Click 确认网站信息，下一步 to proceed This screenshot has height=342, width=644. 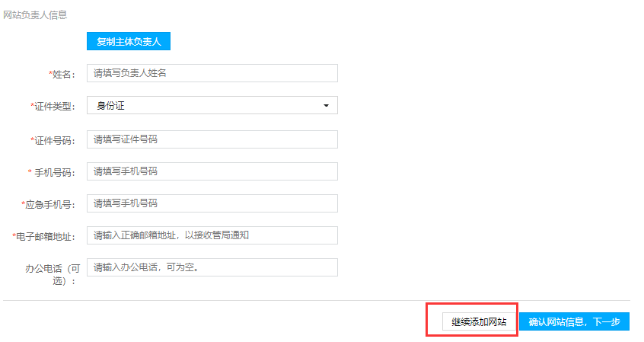[574, 321]
